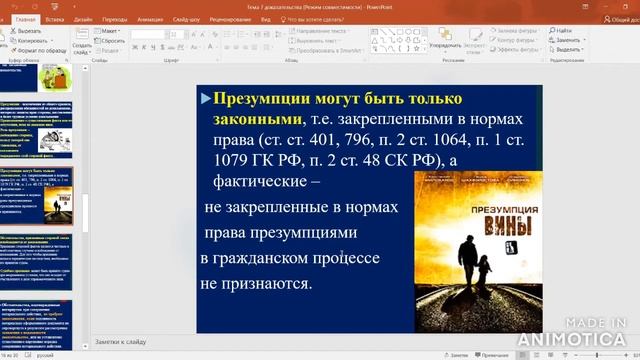Image resolution: width=640 pixels, height=360 pixels.
Task: Select the rectangle shape in shapes gallery
Action: coord(400,31)
